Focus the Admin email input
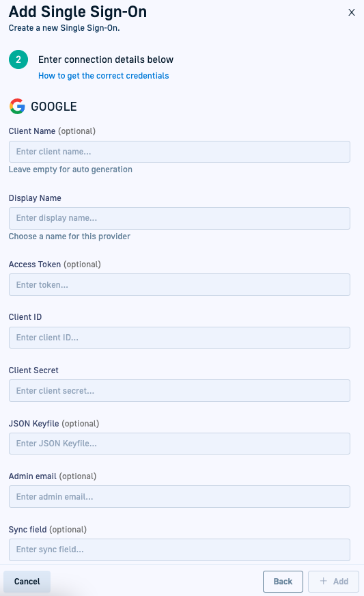 pos(180,496)
